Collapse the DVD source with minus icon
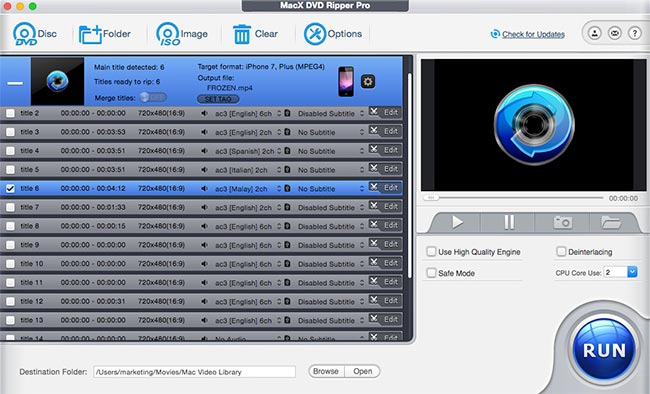This screenshot has width=650, height=394. [15, 83]
